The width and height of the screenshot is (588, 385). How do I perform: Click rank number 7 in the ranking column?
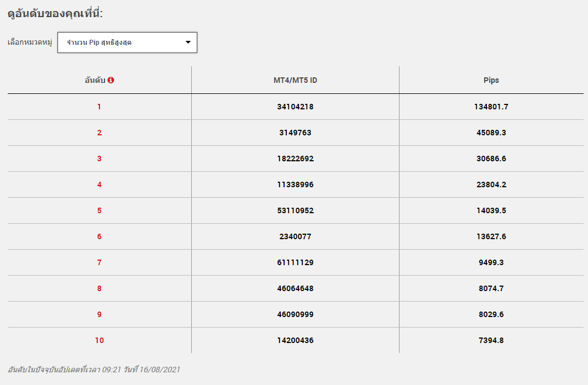(x=99, y=262)
